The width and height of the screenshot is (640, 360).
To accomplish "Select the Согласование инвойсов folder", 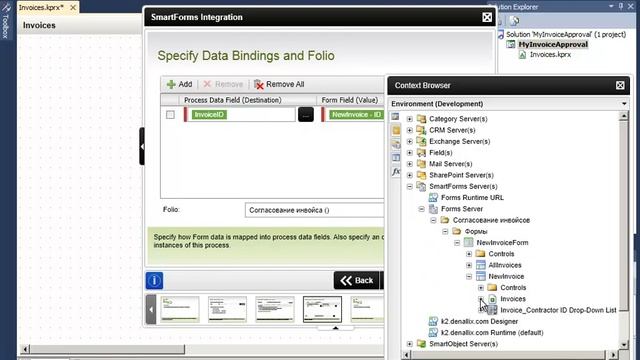I will (x=491, y=220).
